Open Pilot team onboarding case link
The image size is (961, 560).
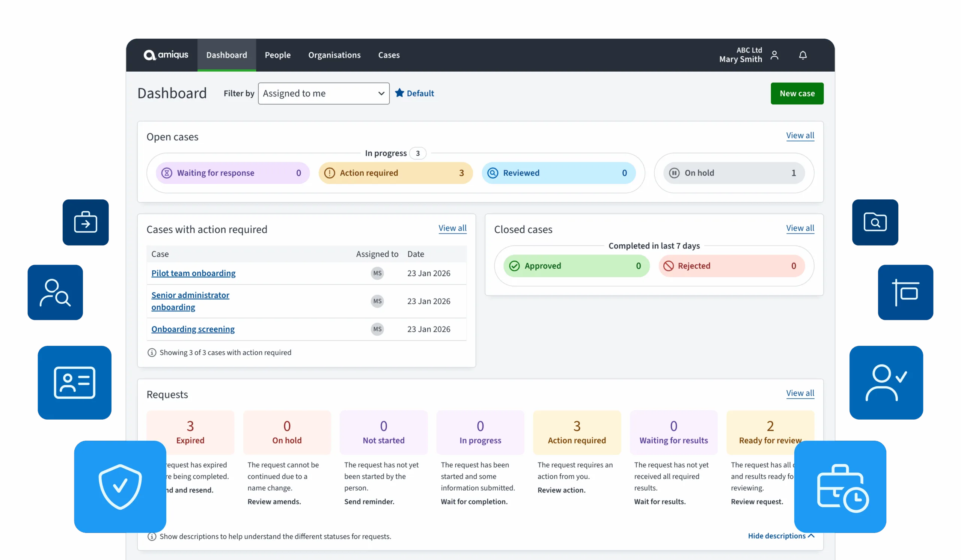tap(193, 273)
